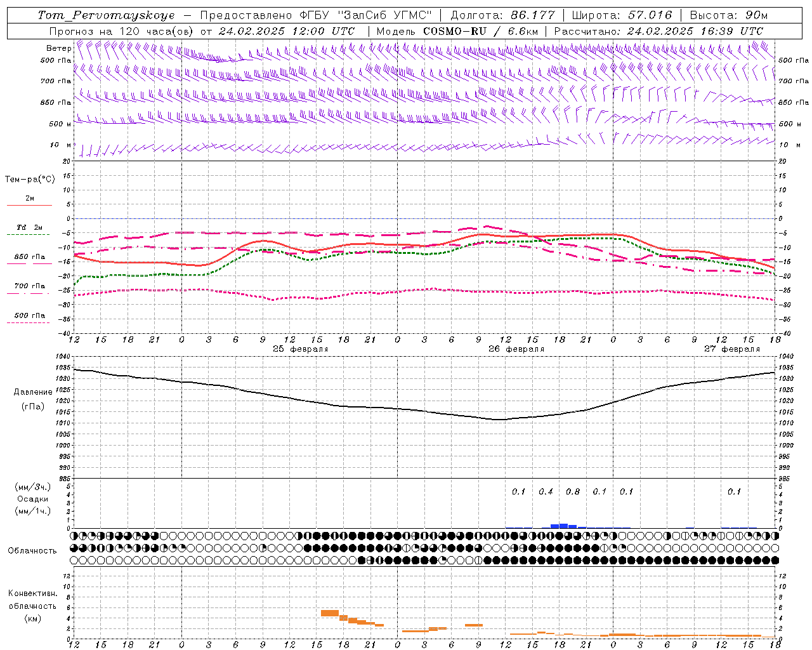Click the Конвективн. облачность label
The image size is (812, 650).
pos(32,600)
